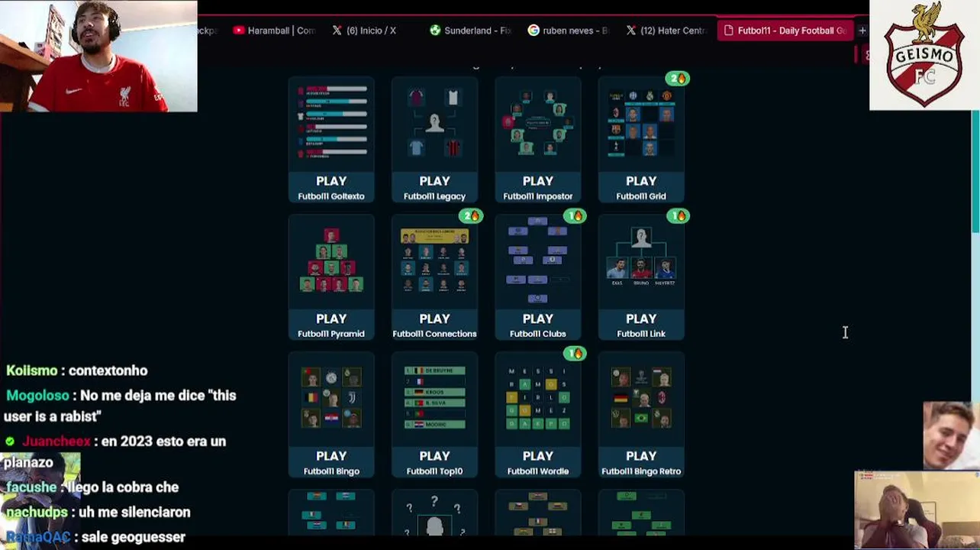
Task: Click the page favicon on Futbol11 tab
Action: [x=729, y=31]
